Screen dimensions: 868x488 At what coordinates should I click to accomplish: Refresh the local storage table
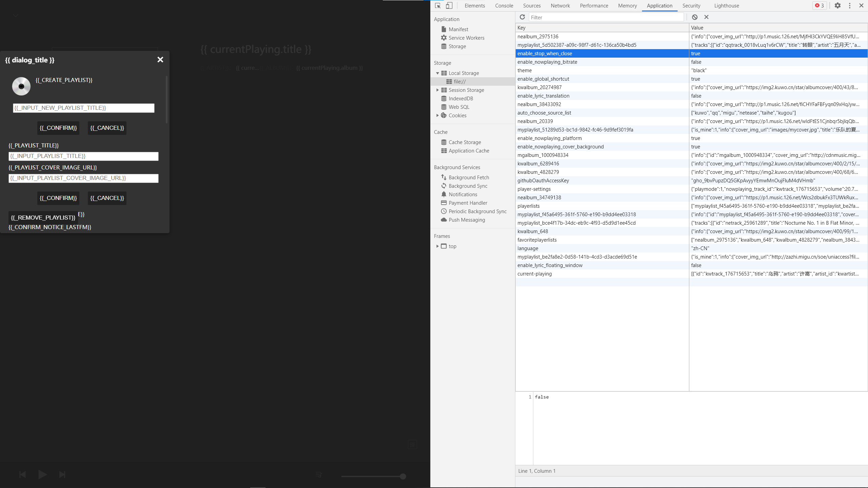point(522,17)
